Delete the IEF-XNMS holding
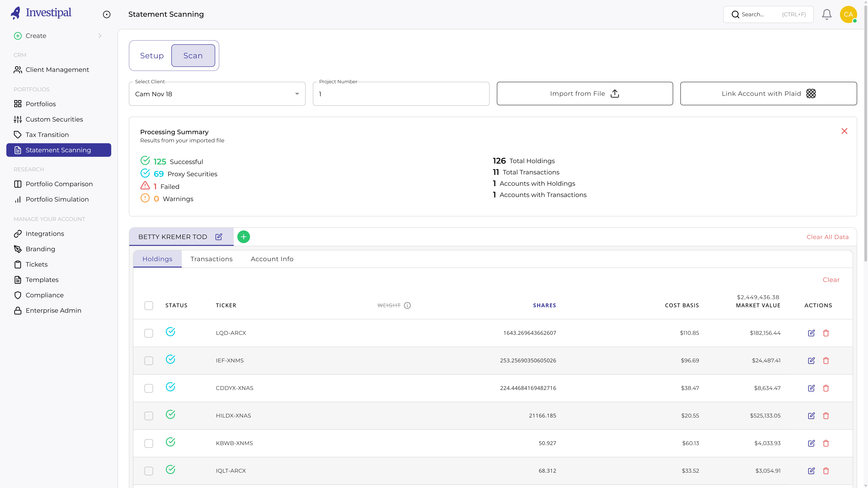Viewport: 868px width, 488px height. point(826,361)
